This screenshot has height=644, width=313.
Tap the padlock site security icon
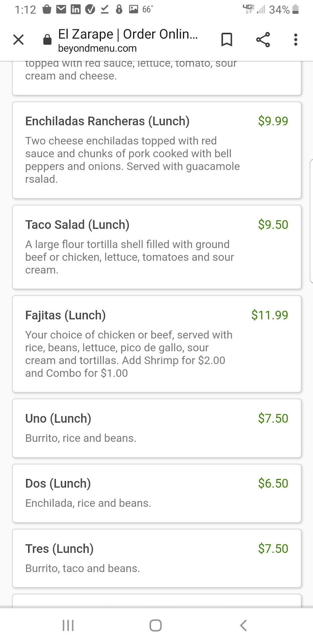pyautogui.click(x=47, y=40)
